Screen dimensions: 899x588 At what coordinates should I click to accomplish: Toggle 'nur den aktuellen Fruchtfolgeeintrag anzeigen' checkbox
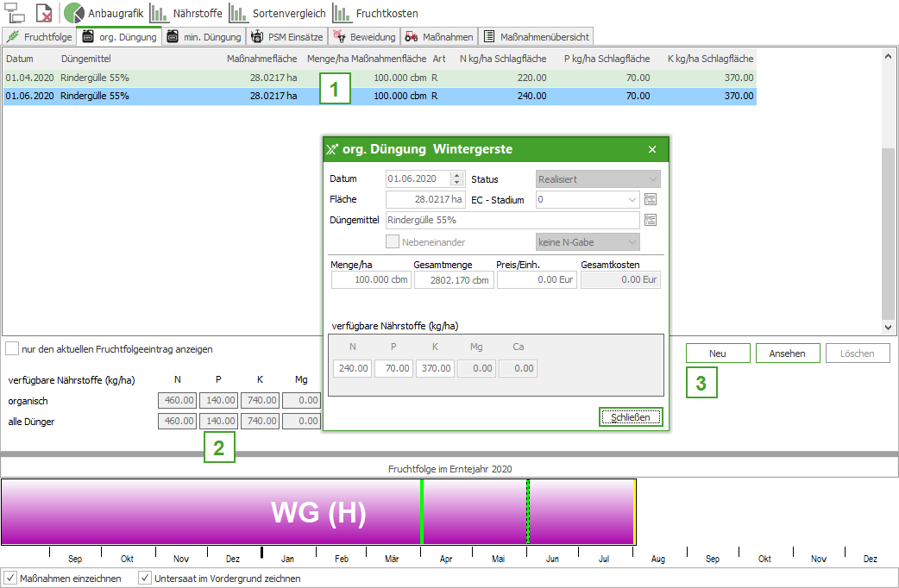(12, 349)
